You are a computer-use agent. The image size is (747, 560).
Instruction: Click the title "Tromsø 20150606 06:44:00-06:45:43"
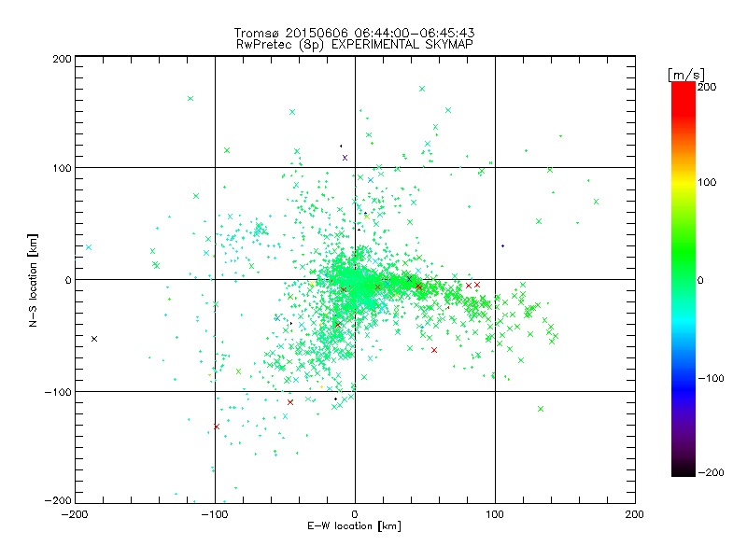pyautogui.click(x=354, y=33)
